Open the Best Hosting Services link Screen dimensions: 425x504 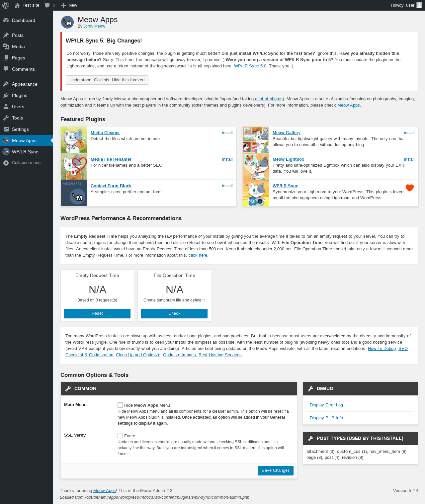(220, 355)
